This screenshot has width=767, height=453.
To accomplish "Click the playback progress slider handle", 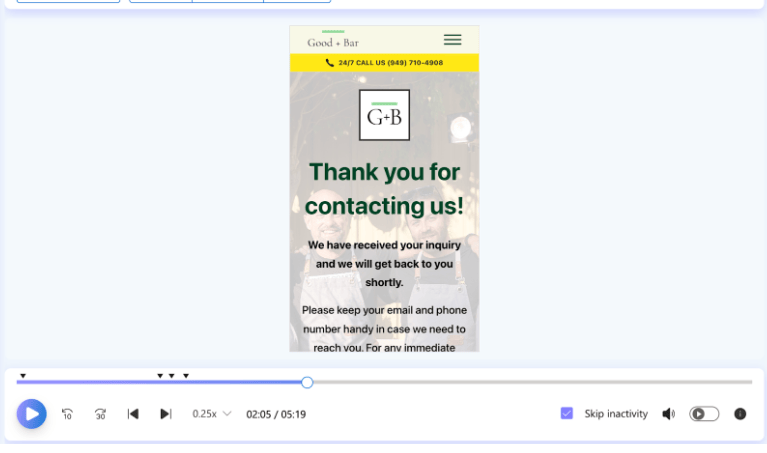I will (307, 382).
